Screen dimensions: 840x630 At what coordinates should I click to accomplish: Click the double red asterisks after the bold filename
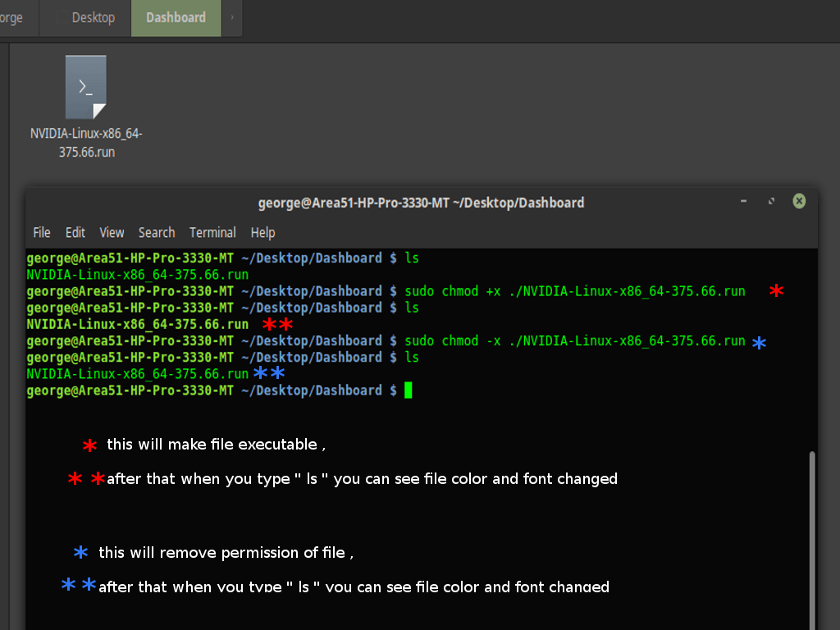point(277,324)
